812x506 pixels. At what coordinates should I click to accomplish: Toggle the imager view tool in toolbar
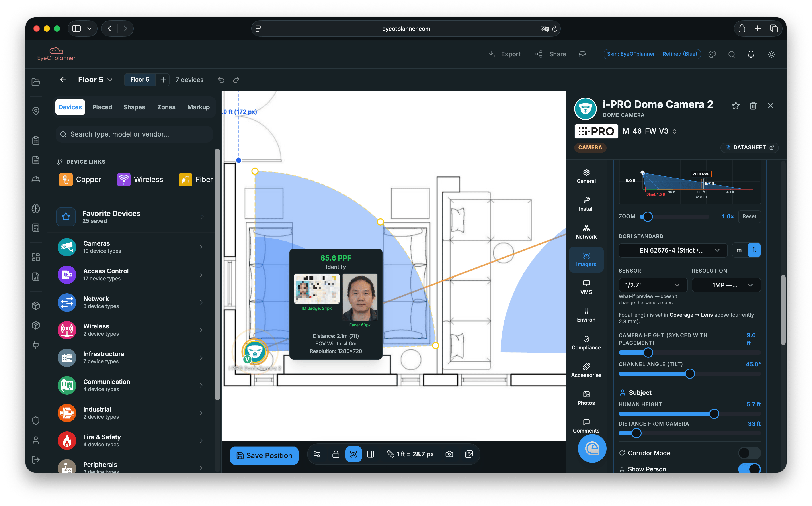pyautogui.click(x=353, y=454)
